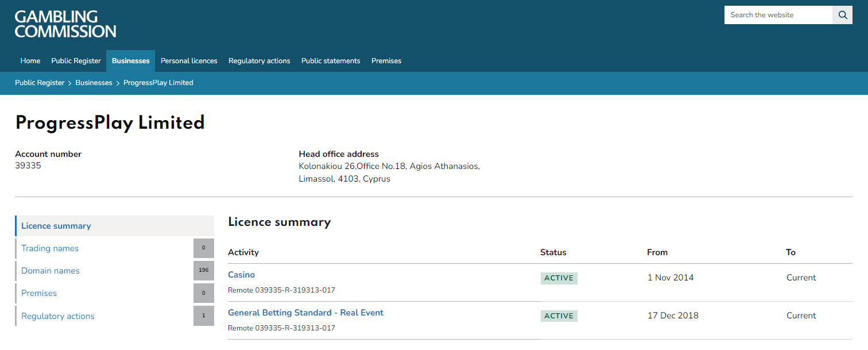
Task: Open the Public Register menu item
Action: click(x=76, y=61)
